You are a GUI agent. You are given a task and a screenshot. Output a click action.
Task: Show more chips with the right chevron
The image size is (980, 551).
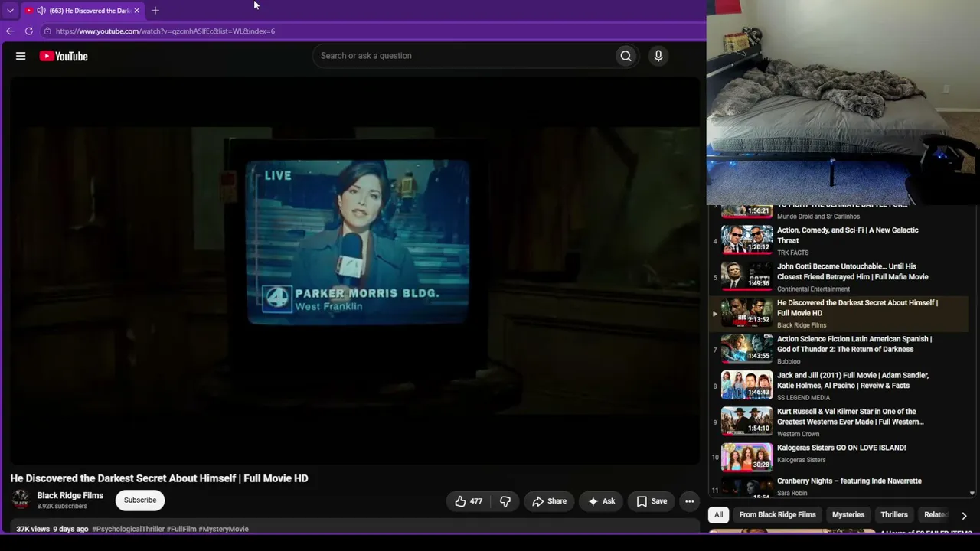tap(964, 515)
